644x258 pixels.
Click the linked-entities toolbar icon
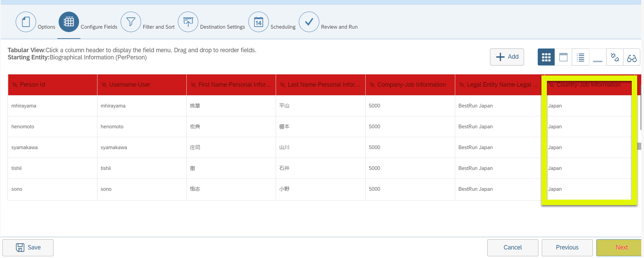615,57
